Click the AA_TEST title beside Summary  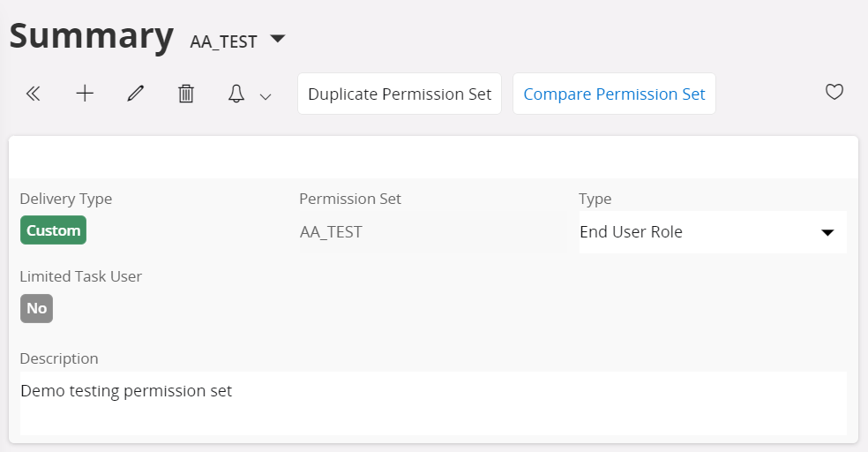pos(223,41)
